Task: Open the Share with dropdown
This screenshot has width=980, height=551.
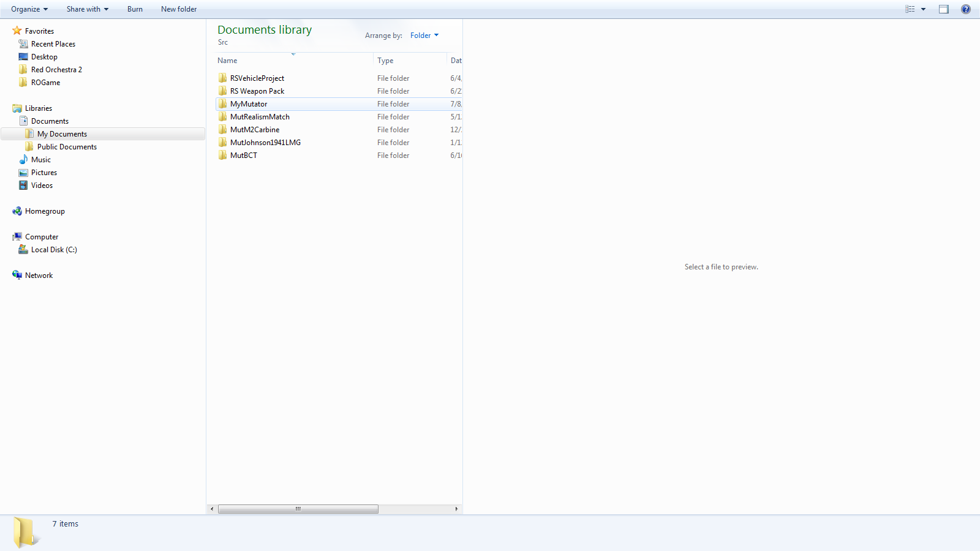Action: coord(88,9)
